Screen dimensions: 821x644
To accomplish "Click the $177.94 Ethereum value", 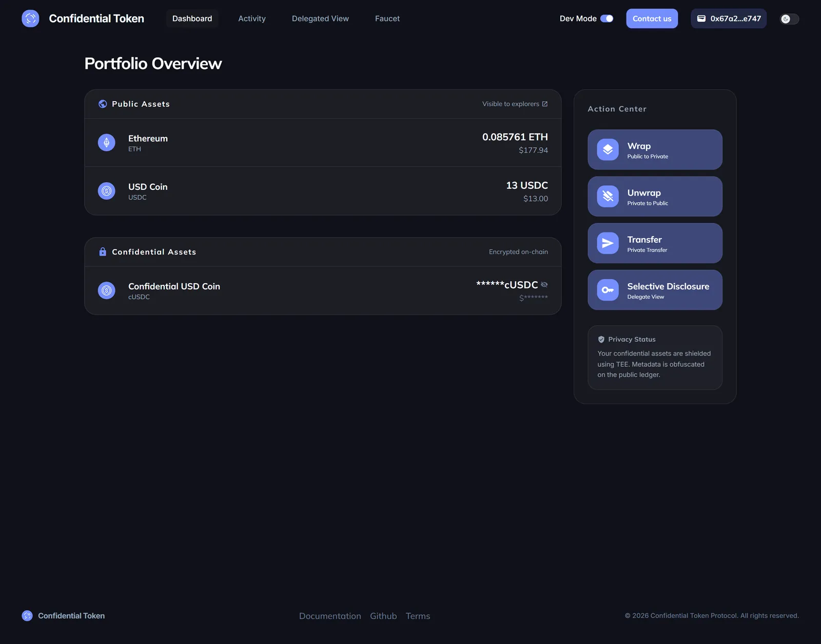I will click(533, 150).
